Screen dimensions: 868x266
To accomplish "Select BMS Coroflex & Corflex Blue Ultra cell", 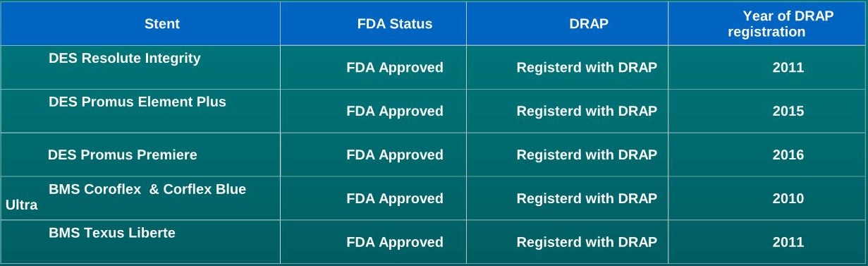I will [x=140, y=198].
